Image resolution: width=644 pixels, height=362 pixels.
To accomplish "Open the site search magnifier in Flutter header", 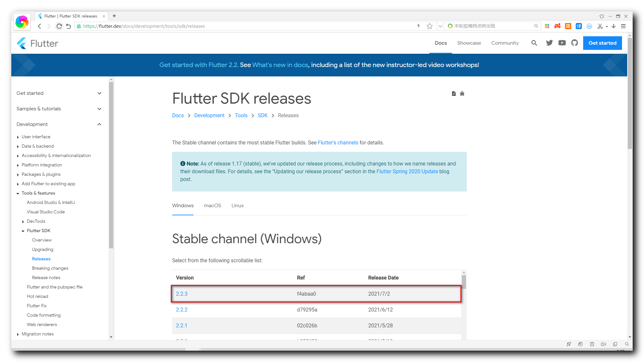I will (534, 43).
